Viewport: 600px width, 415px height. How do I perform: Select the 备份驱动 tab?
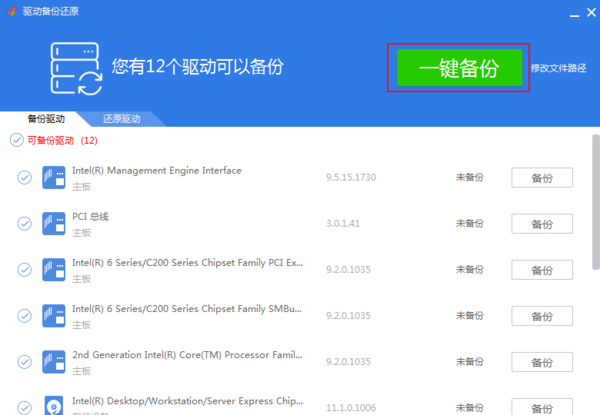(x=46, y=118)
